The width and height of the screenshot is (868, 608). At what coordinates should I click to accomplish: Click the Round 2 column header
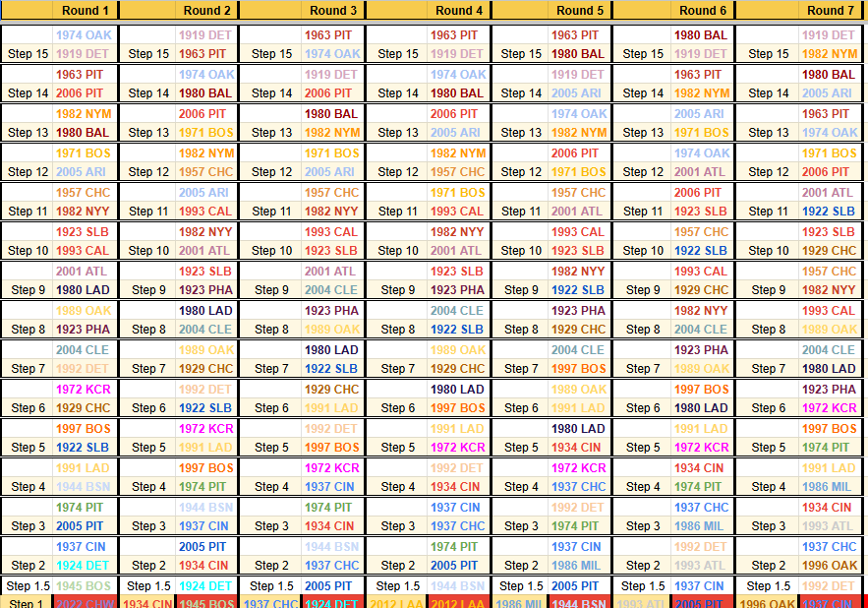coord(206,10)
